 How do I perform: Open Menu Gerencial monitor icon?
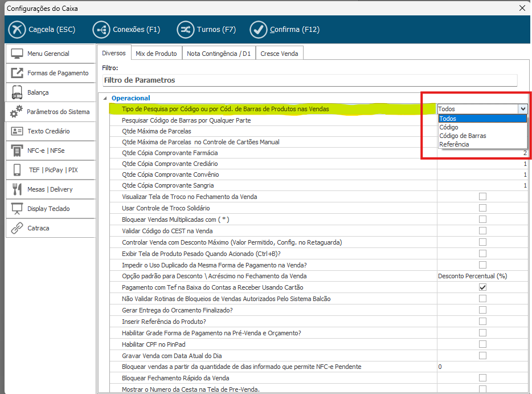click(17, 54)
